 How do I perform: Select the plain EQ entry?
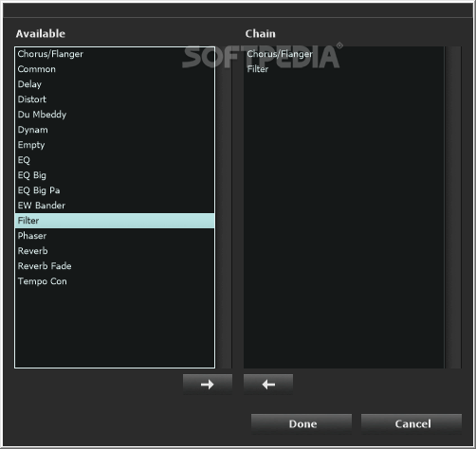coord(115,160)
